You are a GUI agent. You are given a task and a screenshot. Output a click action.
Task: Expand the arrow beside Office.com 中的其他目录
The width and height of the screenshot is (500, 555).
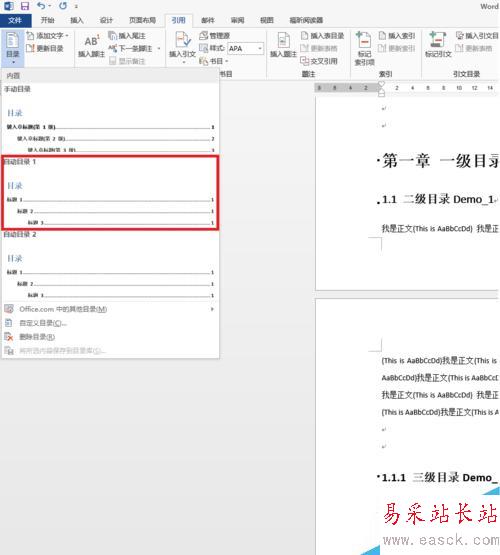tap(212, 309)
